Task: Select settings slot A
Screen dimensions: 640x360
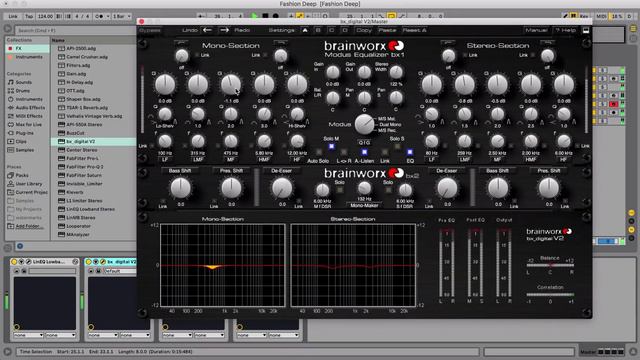Action: (x=305, y=30)
